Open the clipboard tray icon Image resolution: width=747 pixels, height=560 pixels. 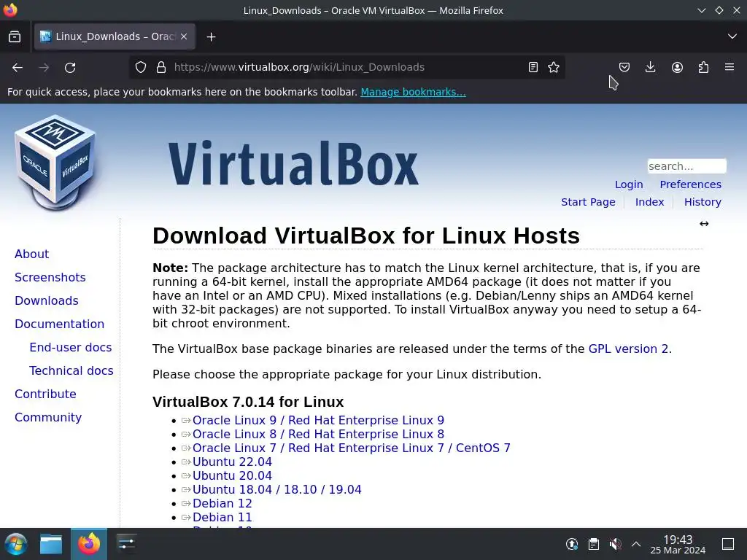[x=594, y=544]
